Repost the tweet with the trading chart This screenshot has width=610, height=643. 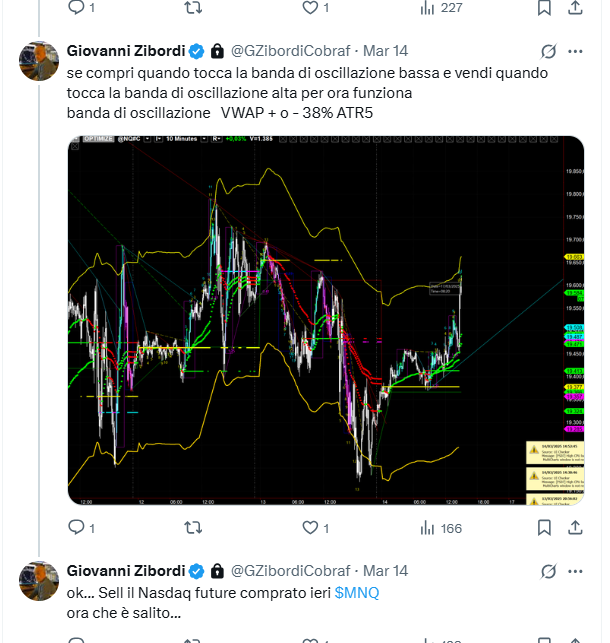(197, 527)
